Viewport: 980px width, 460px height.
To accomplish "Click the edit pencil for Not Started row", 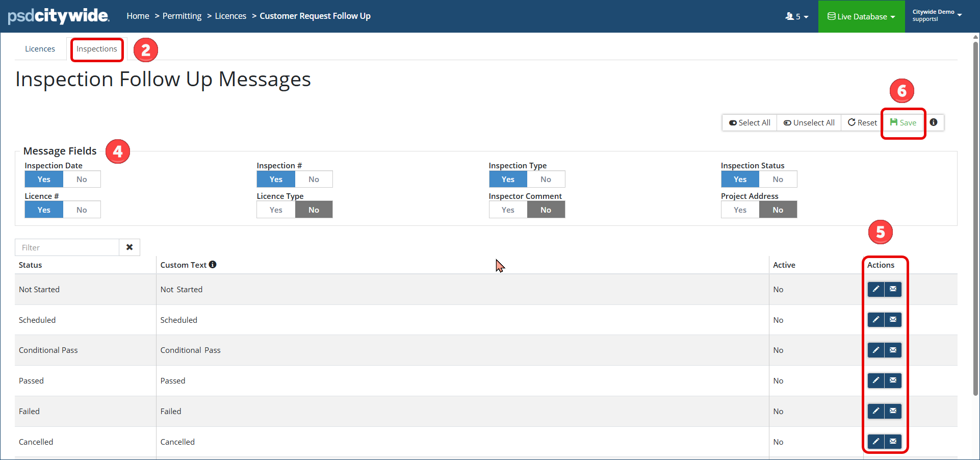I will click(x=875, y=289).
